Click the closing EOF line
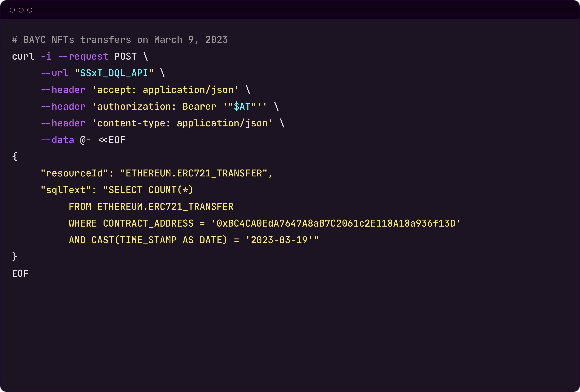Viewport: 580px width, 392px height. (x=20, y=273)
